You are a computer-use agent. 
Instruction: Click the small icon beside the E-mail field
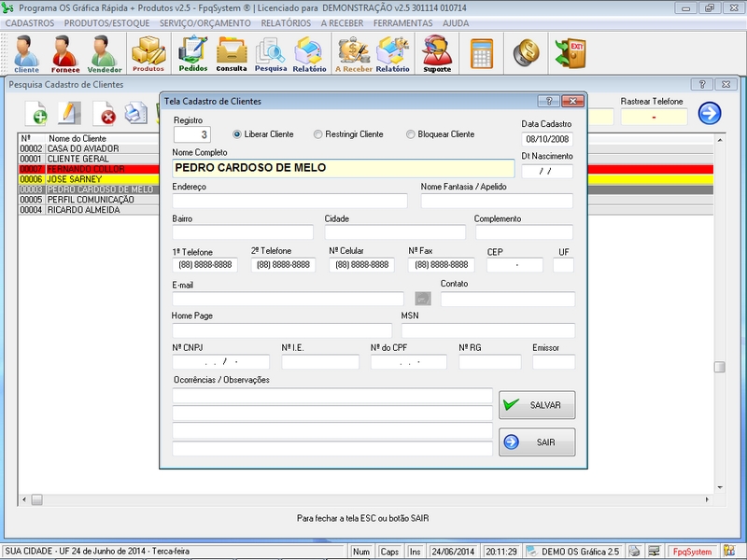[423, 299]
